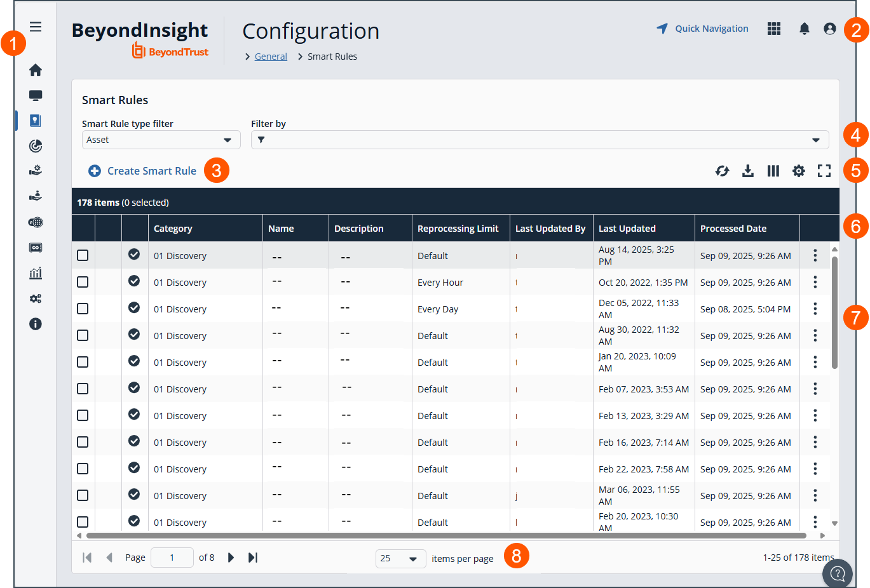Image resolution: width=870 pixels, height=588 pixels.
Task: Open the apps grid icon in the header
Action: pos(774,29)
